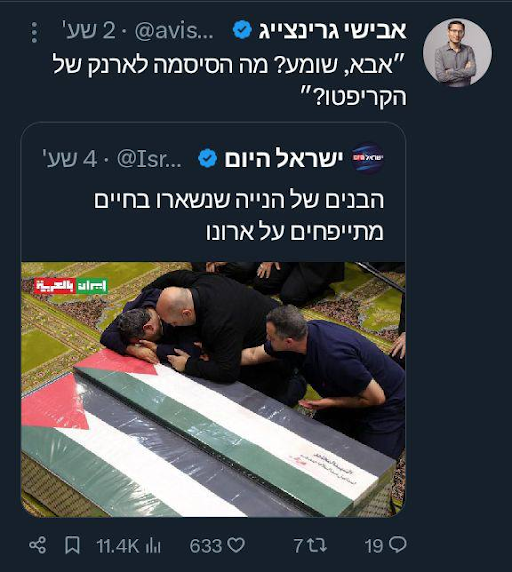Image resolution: width=512 pixels, height=572 pixels.
Task: Enlarge the quoted tweet photo with flag
Action: (213, 389)
